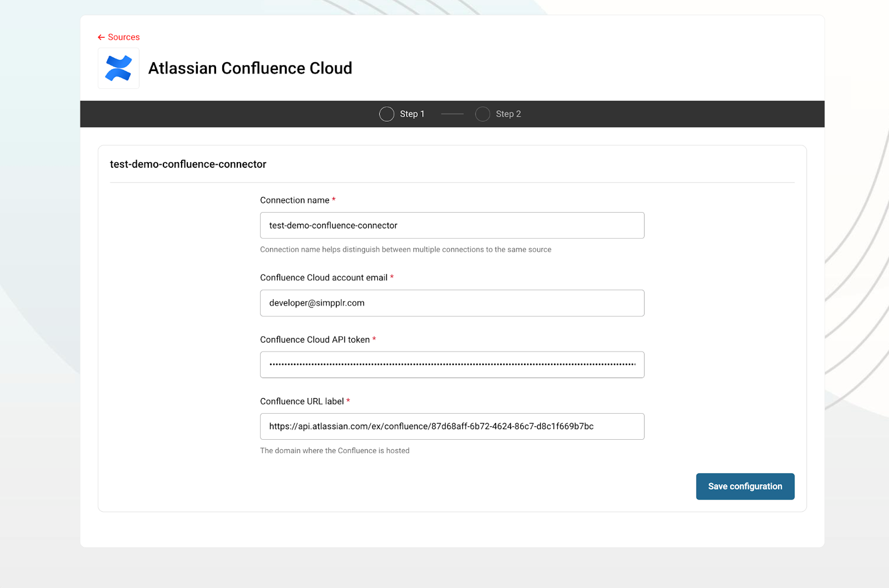Viewport: 889px width, 588px height.
Task: Click the Confluence URL label caption
Action: [302, 401]
